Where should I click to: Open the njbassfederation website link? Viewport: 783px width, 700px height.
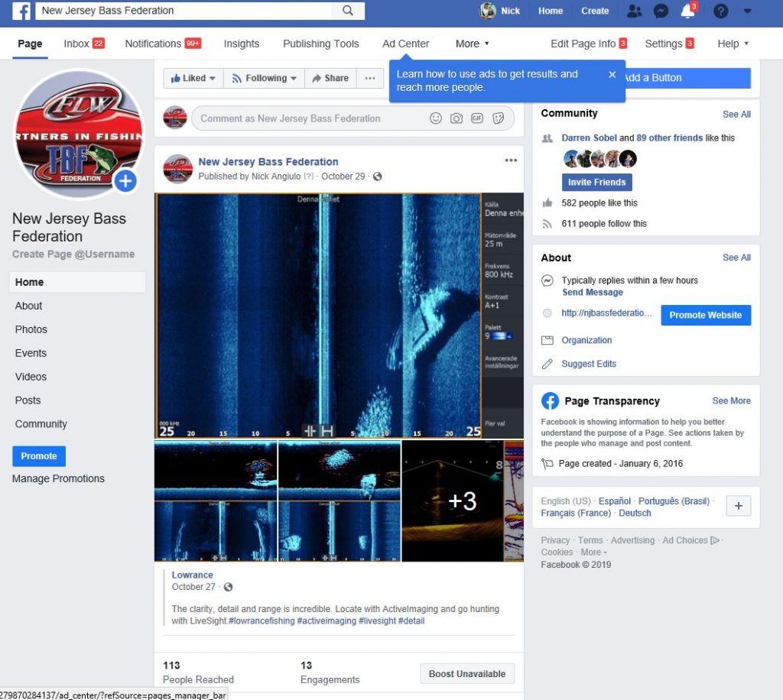pos(606,313)
